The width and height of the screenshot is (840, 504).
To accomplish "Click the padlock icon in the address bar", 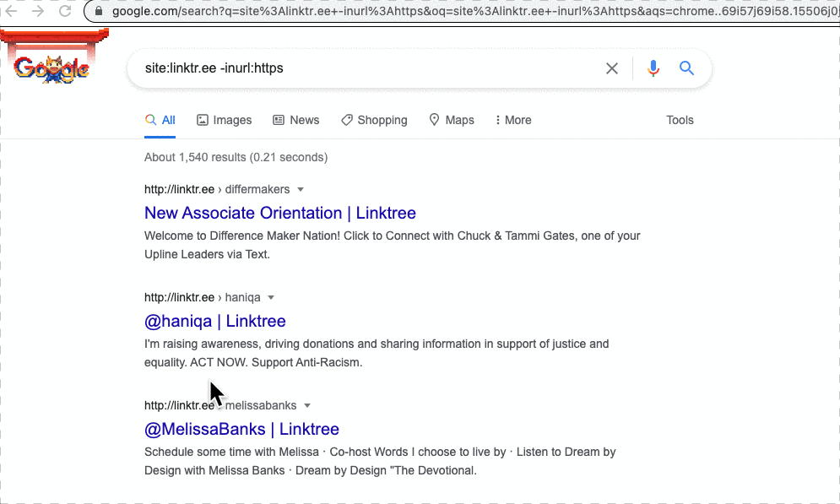I will click(x=99, y=11).
